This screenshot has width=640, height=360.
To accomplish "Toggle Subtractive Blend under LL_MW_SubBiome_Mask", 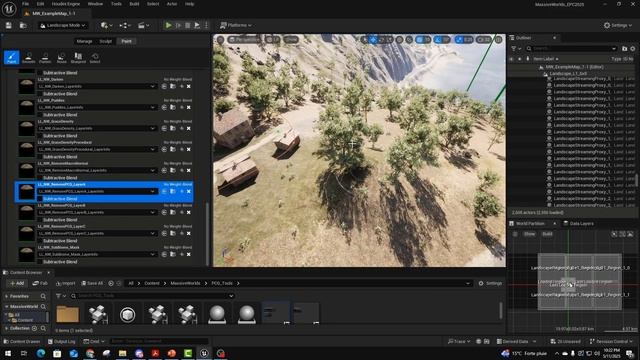I will (x=40, y=262).
